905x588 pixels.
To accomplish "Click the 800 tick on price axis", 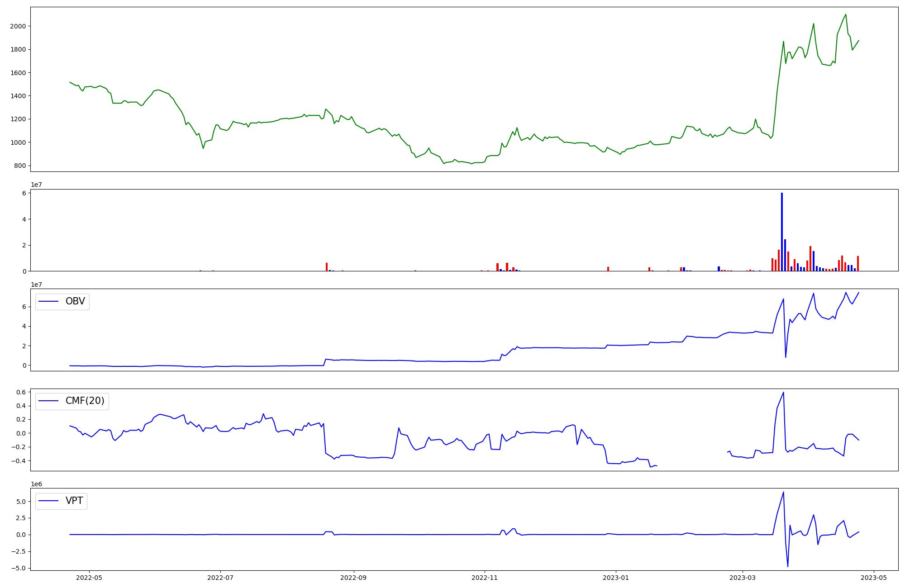I will click(19, 166).
